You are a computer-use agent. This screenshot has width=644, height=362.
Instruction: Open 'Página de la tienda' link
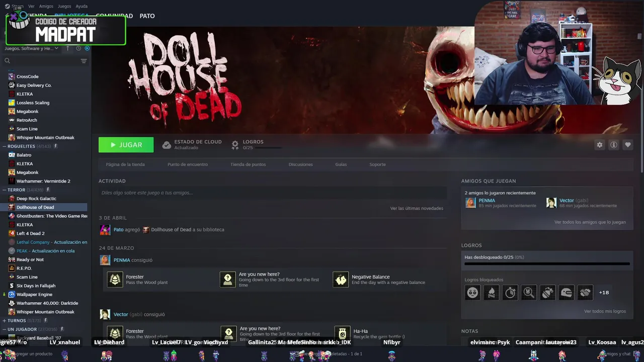click(x=125, y=164)
